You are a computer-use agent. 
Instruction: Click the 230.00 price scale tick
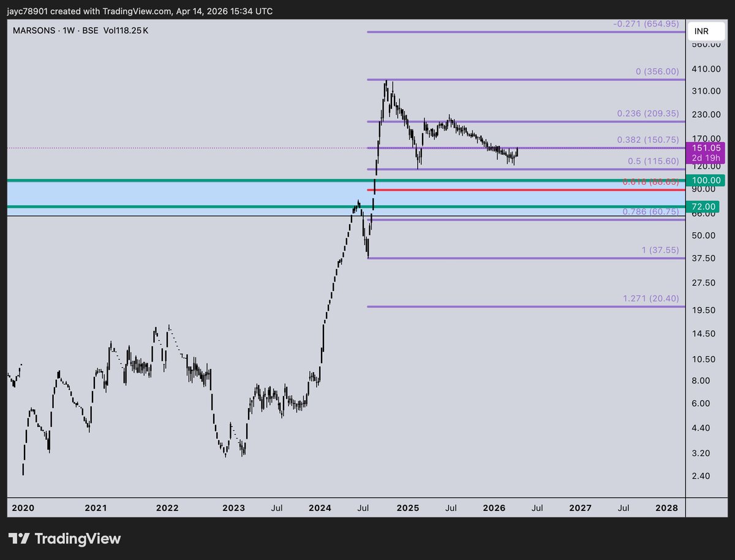(x=705, y=115)
